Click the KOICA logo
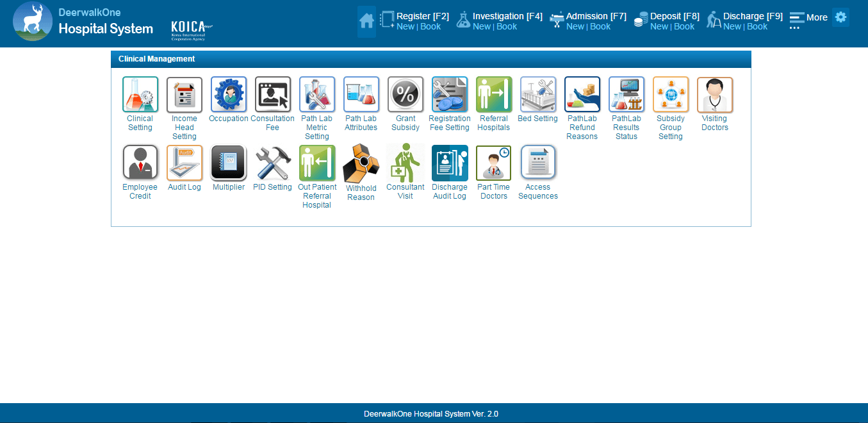 (191, 29)
